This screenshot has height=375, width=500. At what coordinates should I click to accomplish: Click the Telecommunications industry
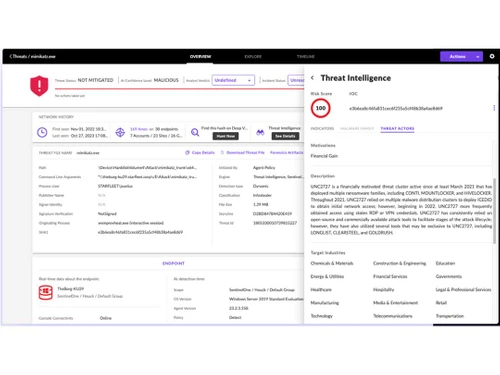(393, 316)
